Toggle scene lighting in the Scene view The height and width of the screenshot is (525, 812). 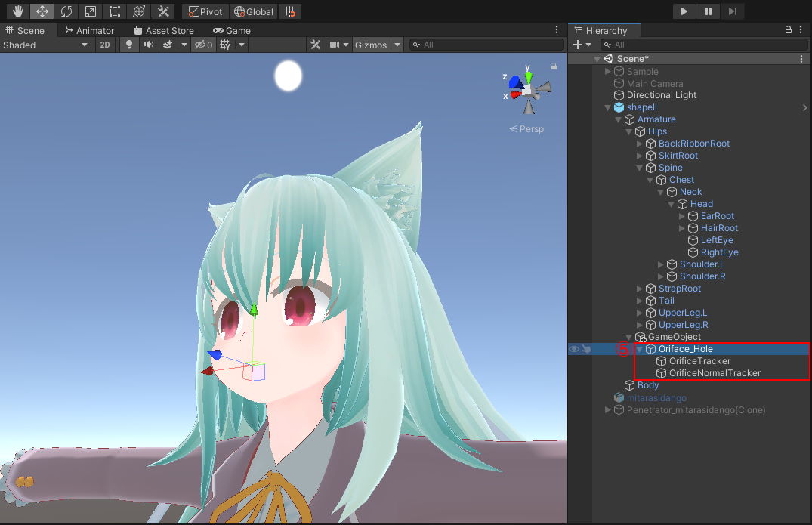[128, 45]
